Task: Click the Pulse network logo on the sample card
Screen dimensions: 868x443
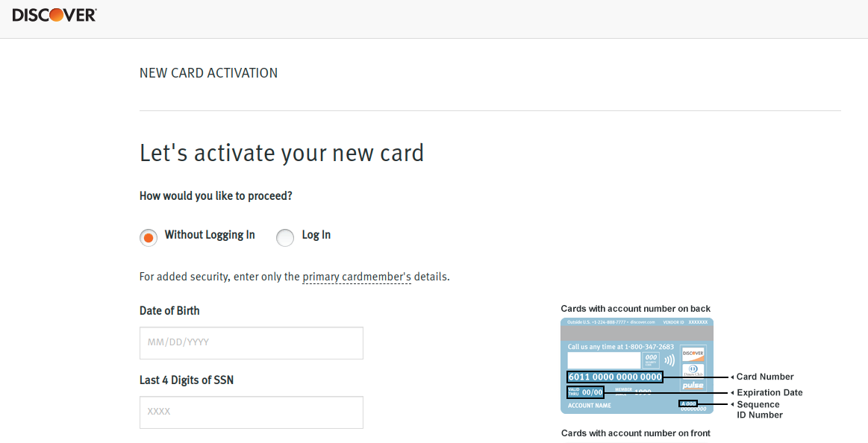Action: (693, 385)
